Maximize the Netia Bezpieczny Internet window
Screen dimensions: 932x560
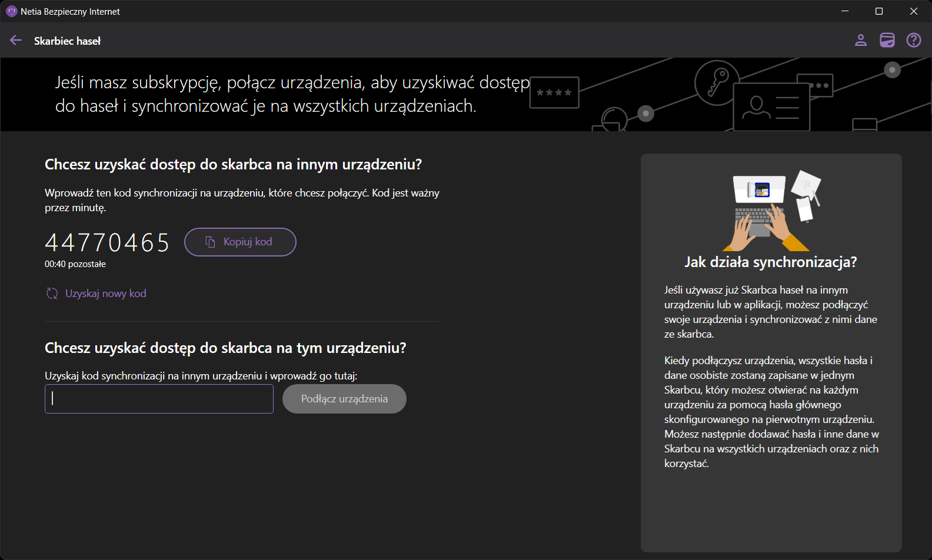879,11
